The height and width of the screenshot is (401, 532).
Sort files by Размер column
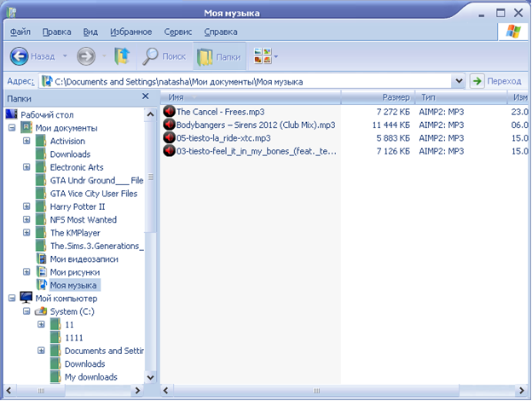click(378, 97)
